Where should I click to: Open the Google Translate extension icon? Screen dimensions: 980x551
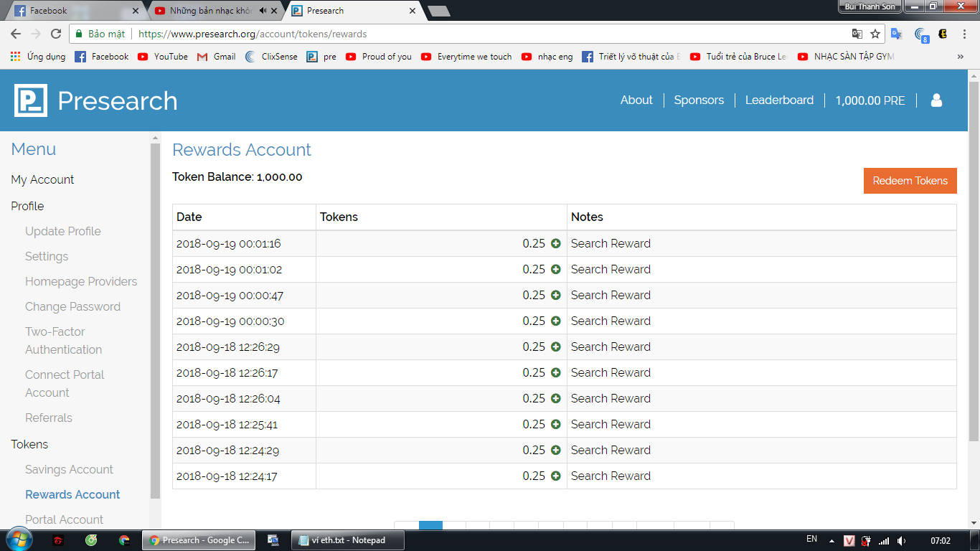pyautogui.click(x=896, y=34)
